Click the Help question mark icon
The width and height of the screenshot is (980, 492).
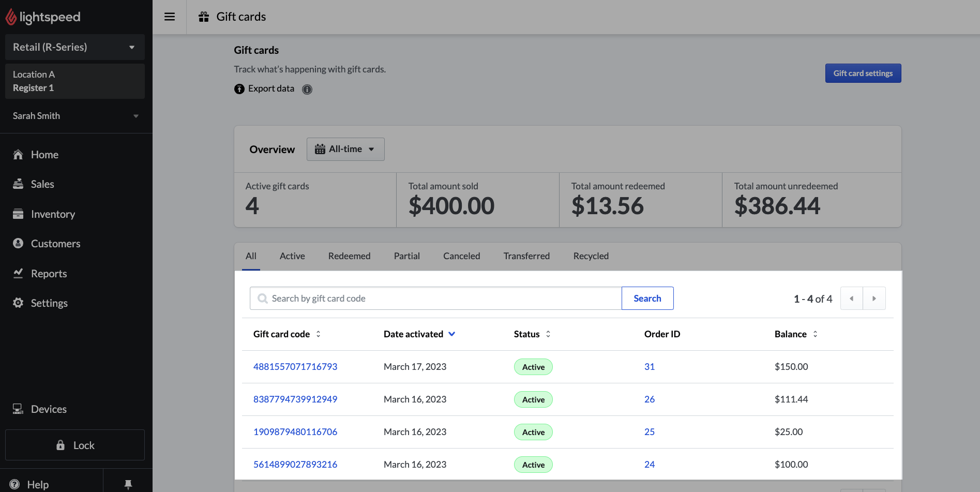pyautogui.click(x=14, y=485)
